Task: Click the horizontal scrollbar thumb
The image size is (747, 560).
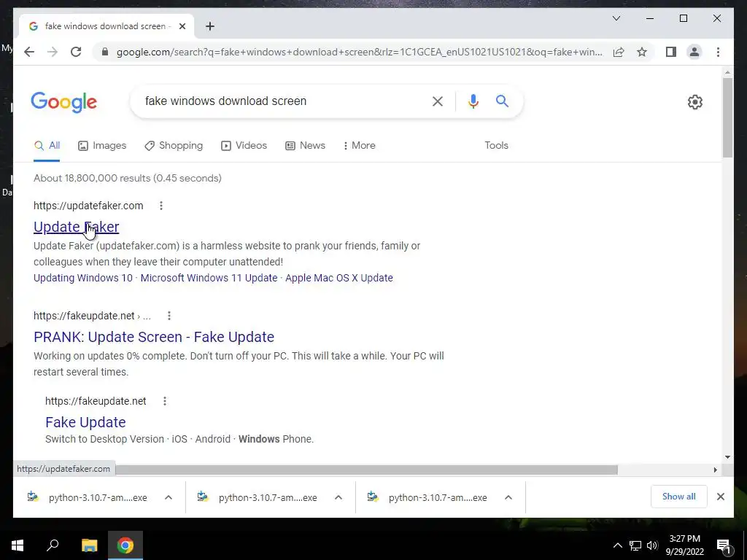Action: coord(367,470)
